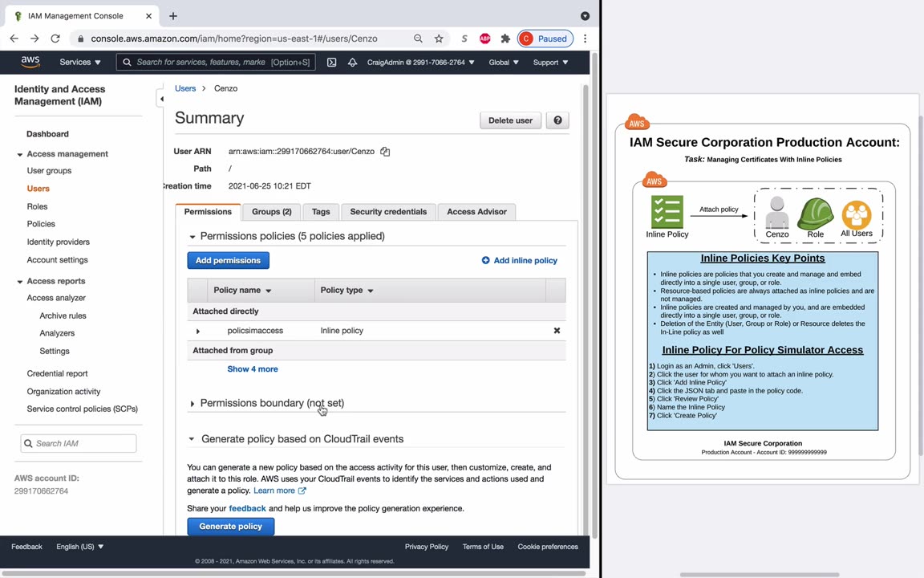Open Dashboard in the IAM sidebar
The height and width of the screenshot is (578, 924).
click(x=48, y=134)
